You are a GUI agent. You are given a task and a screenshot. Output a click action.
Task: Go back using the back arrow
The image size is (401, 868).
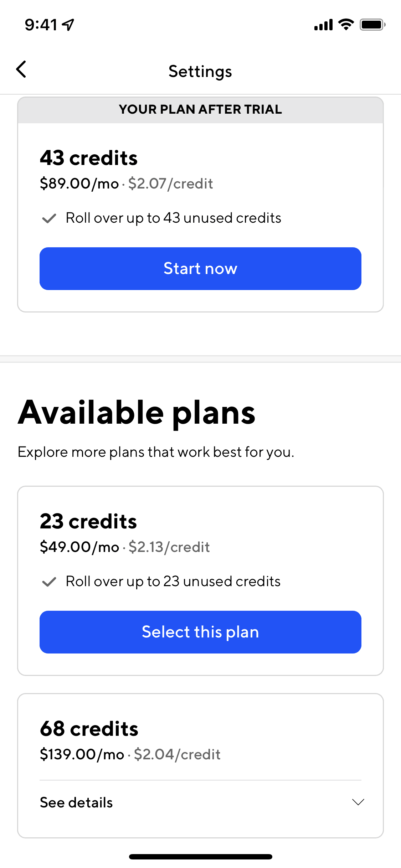21,69
